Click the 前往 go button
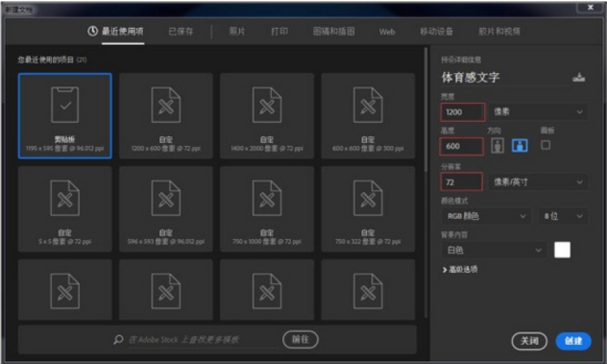607x364 pixels. tap(301, 340)
